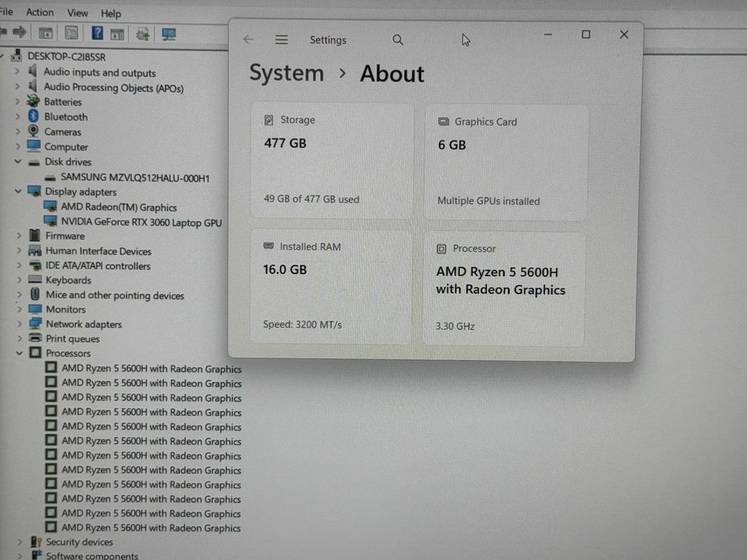The width and height of the screenshot is (747, 560).
Task: Select SAMSUNG MZVLQ512HALU-000H1 drive
Action: coord(135,178)
